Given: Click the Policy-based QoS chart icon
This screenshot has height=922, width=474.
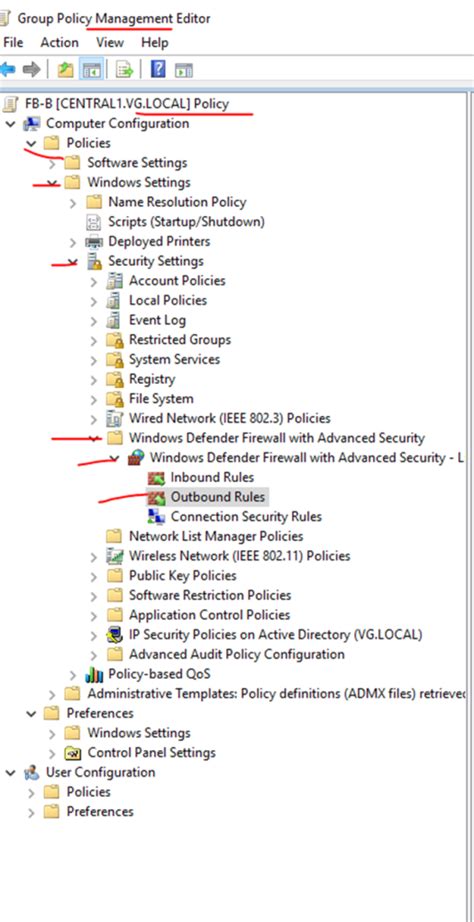Looking at the screenshot, I should pos(94,674).
